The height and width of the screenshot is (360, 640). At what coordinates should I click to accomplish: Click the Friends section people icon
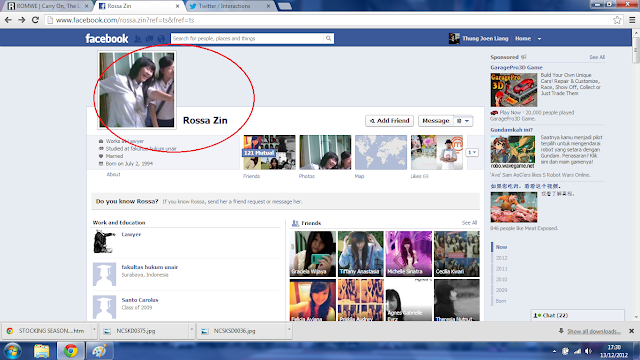[x=295, y=223]
